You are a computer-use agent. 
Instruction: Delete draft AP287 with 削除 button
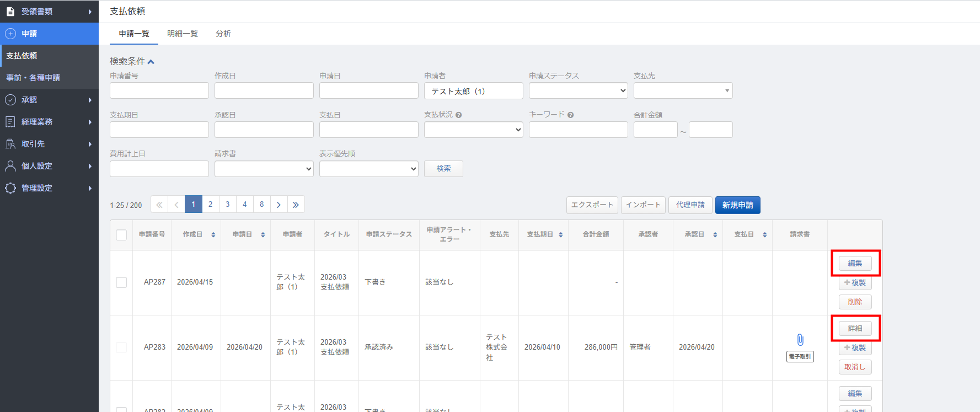pyautogui.click(x=855, y=302)
